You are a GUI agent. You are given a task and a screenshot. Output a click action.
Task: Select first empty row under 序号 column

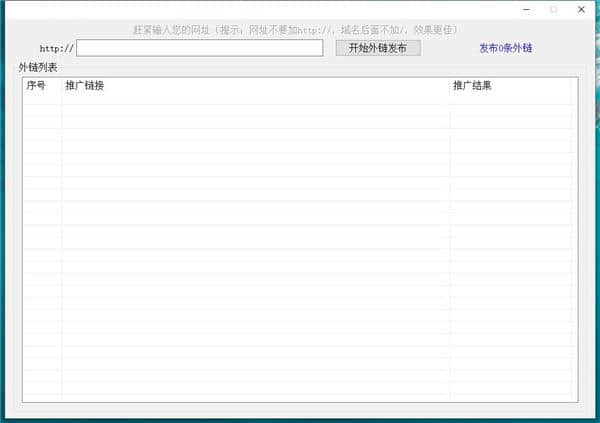42,98
